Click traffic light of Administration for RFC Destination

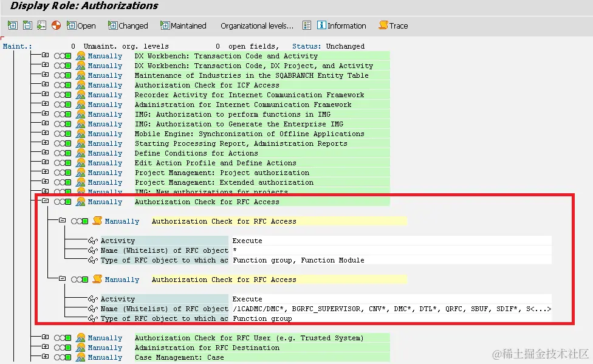(63, 348)
